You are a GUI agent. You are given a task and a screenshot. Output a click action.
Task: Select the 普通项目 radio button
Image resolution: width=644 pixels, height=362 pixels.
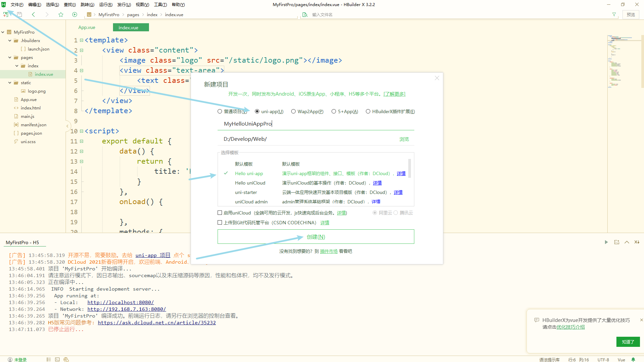[220, 111]
